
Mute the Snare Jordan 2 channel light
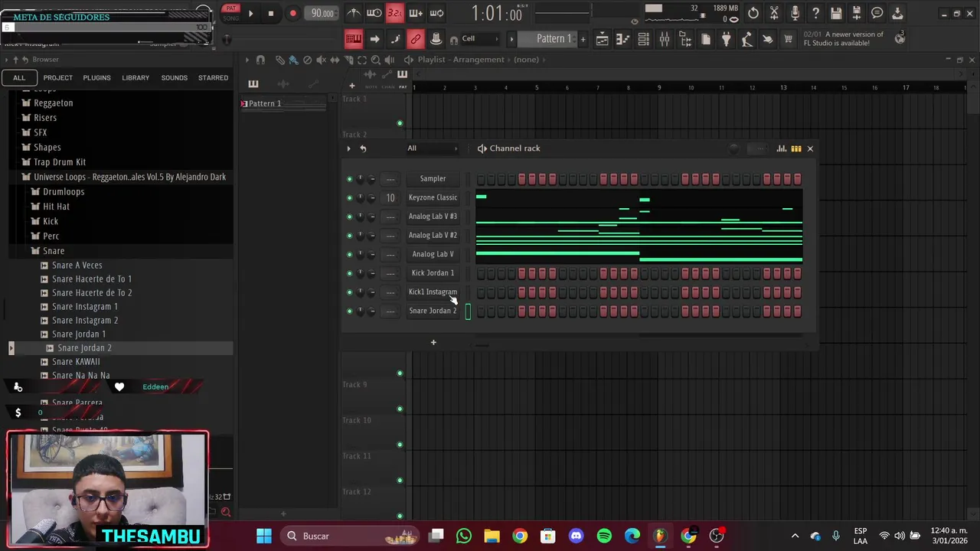tap(350, 311)
